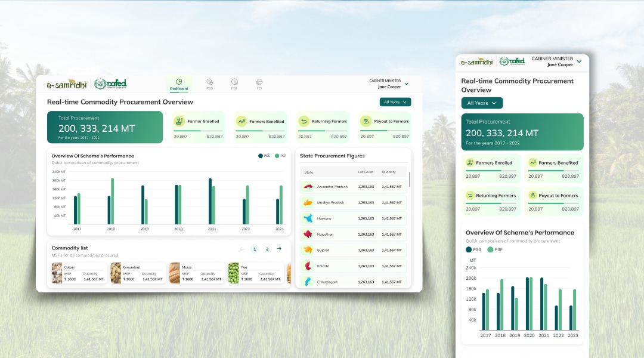Go to page 2 of Commodity list
Viewport: 644px width, 358px height.
pos(267,249)
